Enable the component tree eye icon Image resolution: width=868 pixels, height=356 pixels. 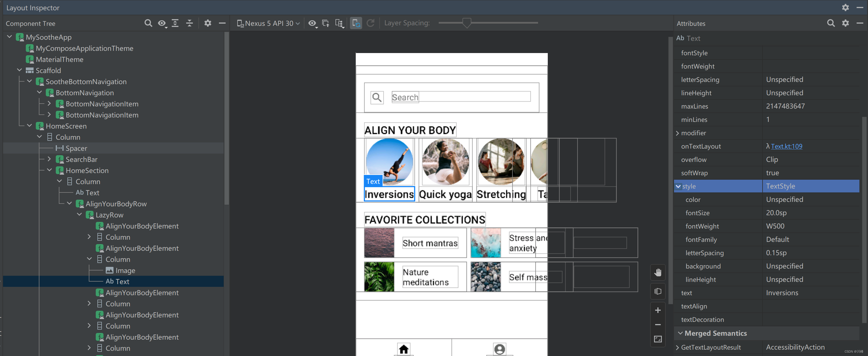click(x=162, y=23)
